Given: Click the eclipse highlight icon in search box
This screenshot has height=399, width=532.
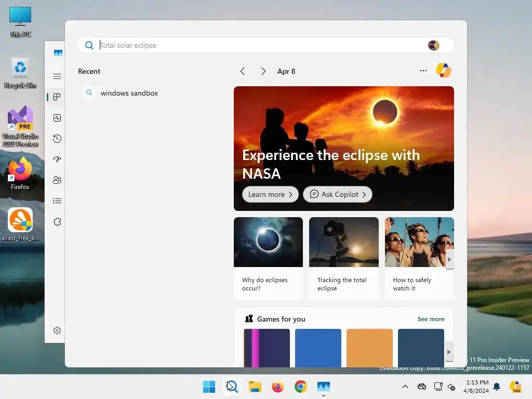Looking at the screenshot, I should tap(433, 45).
